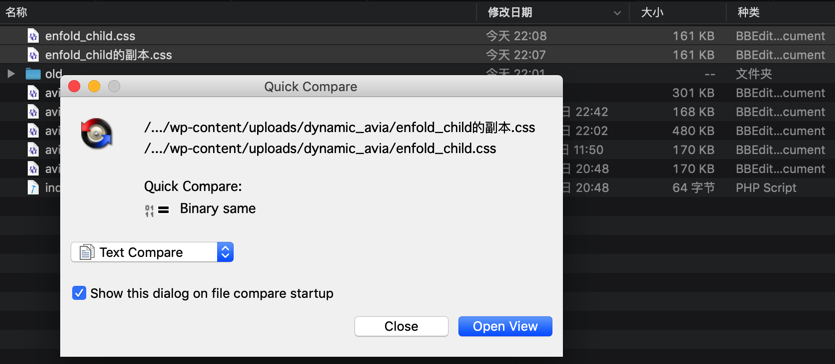Sort by the 种类 column header

point(748,12)
